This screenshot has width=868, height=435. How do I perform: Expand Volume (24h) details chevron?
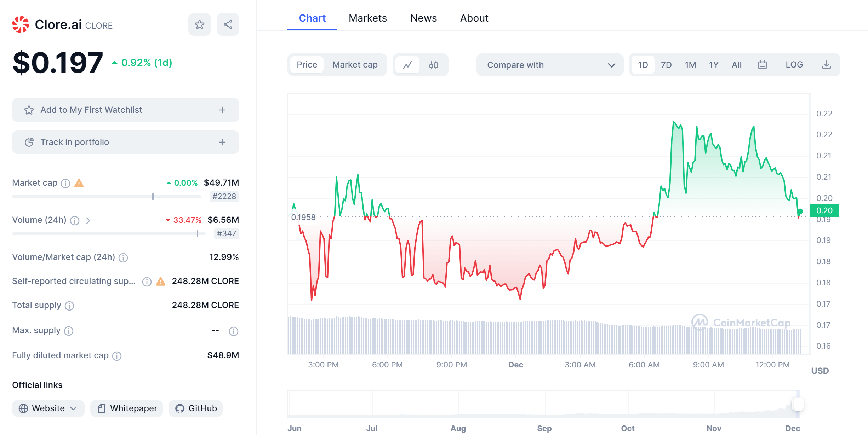[x=88, y=220]
